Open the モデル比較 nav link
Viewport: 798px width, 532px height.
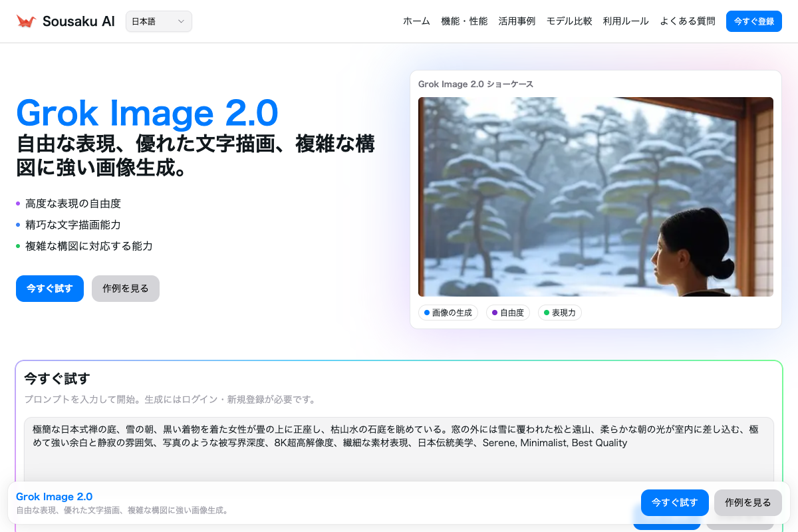pos(569,21)
